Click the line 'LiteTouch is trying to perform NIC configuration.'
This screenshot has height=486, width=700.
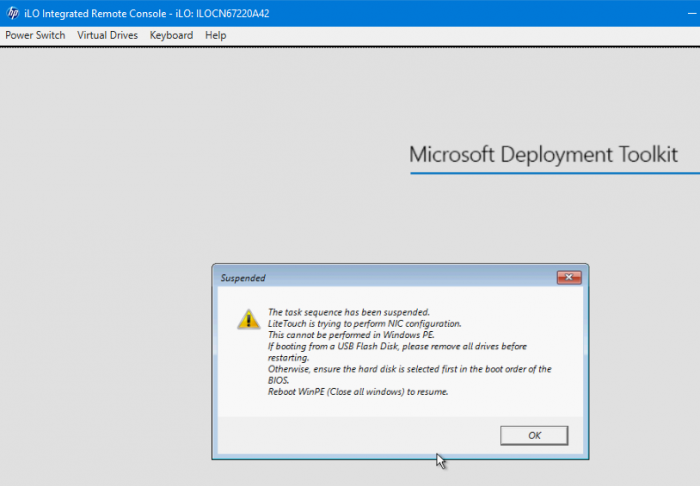pyautogui.click(x=365, y=324)
